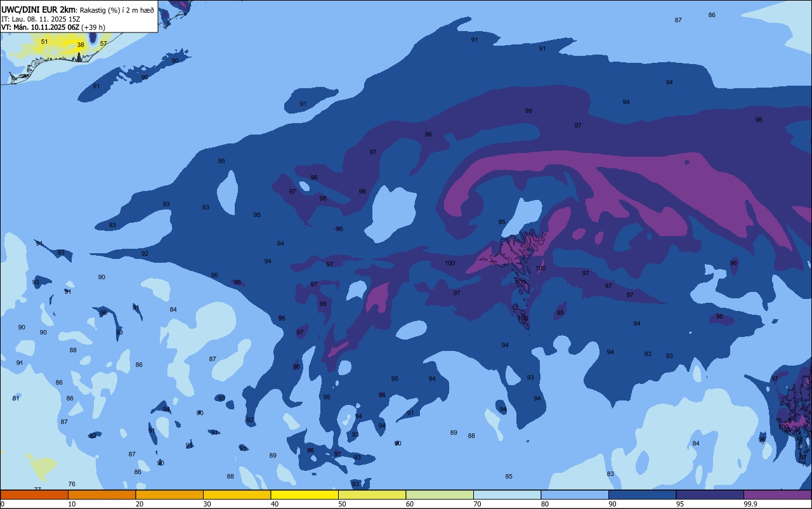812x509 pixels.
Task: Select the map value "85" above the legend
Action: (x=509, y=477)
